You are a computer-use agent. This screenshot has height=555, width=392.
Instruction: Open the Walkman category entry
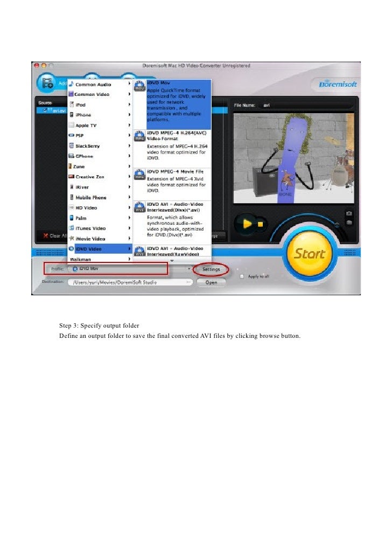[x=100, y=259]
